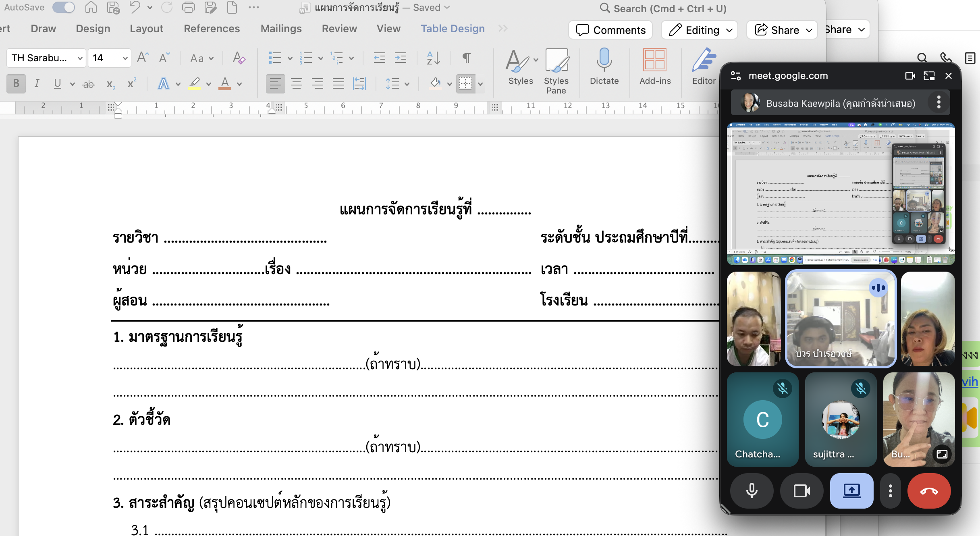Toggle Italic formatting
This screenshot has width=980, height=536.
pos(37,83)
